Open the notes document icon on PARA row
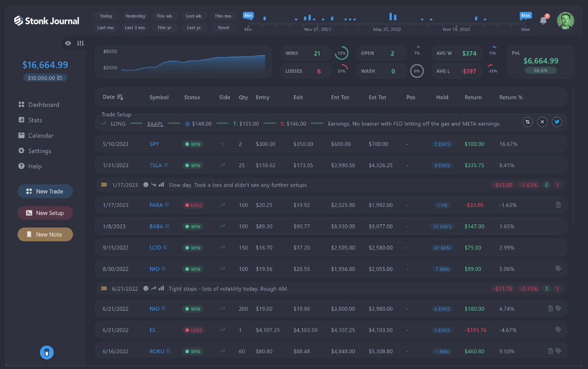 [559, 205]
